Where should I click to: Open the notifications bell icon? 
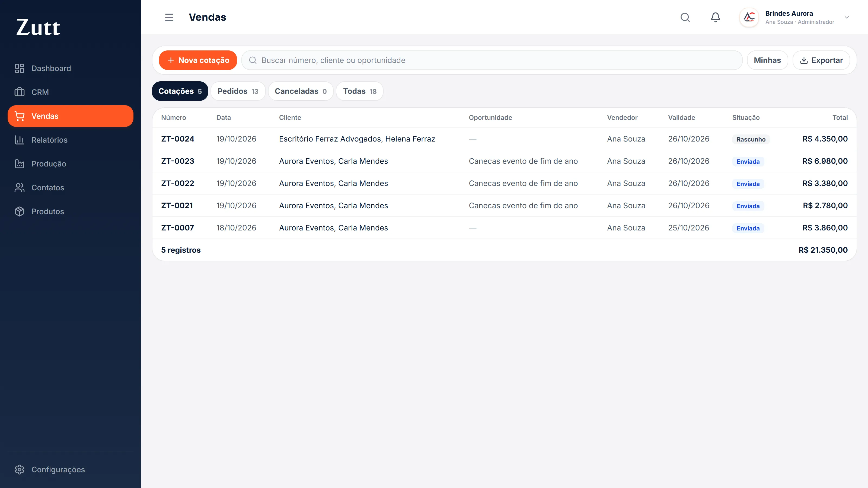[715, 17]
